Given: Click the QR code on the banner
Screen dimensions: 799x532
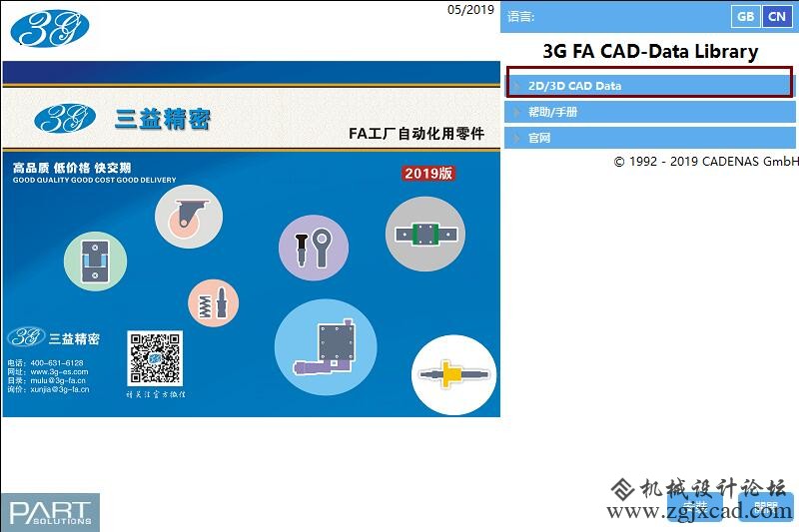Looking at the screenshot, I should pos(155,358).
